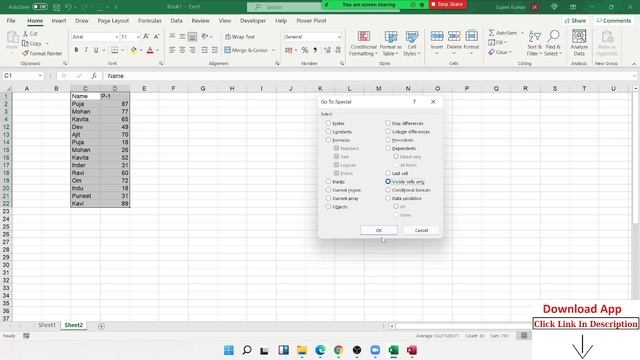Open File Explorer from the taskbar

pos(302,350)
